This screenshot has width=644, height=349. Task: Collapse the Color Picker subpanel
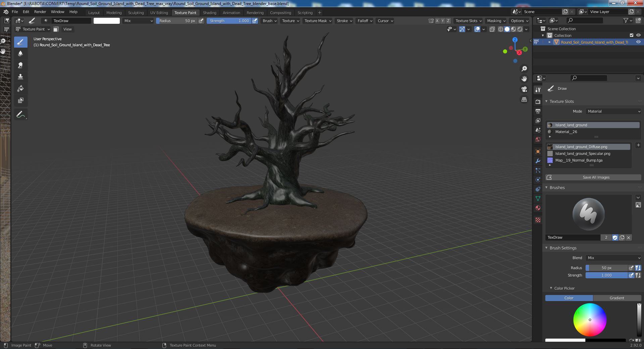(551, 288)
